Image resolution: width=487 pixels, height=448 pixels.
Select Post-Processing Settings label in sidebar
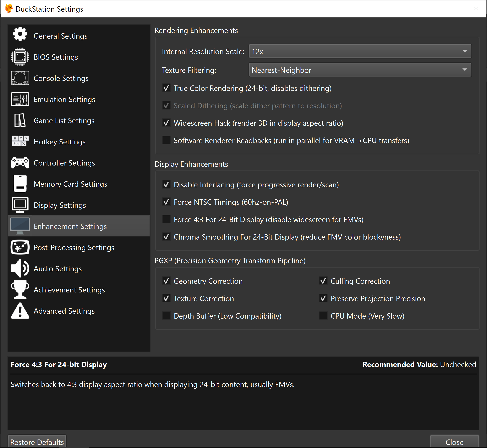[x=74, y=247]
